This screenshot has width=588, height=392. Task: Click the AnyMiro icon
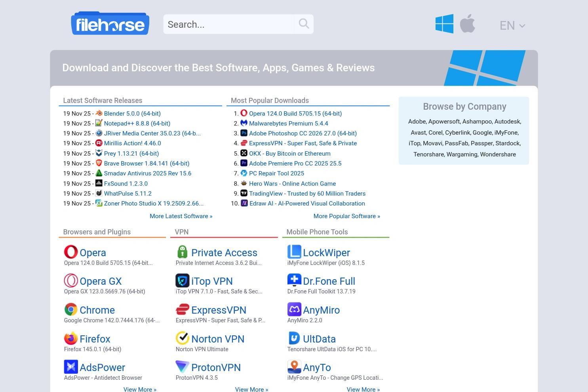pos(294,309)
